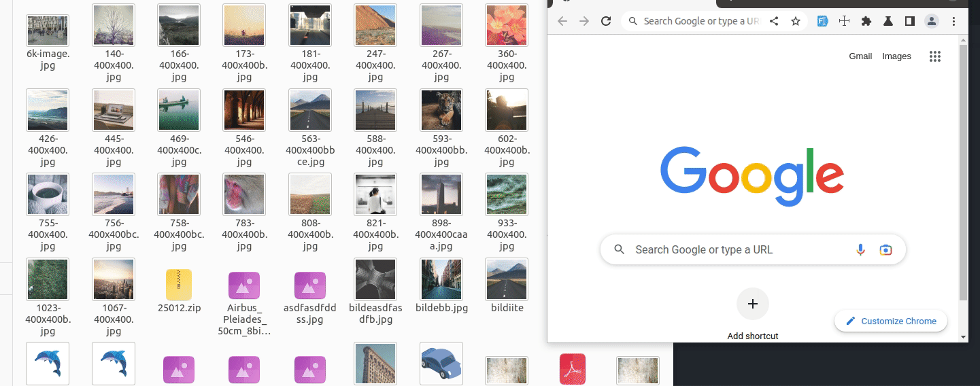Click file name 563-400x400bbce.jpg

point(309,150)
